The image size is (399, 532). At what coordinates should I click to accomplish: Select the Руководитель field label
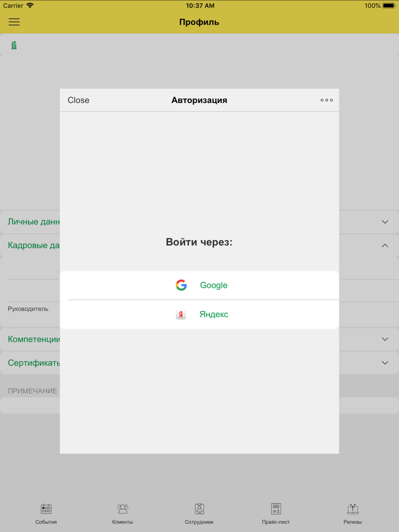(28, 309)
